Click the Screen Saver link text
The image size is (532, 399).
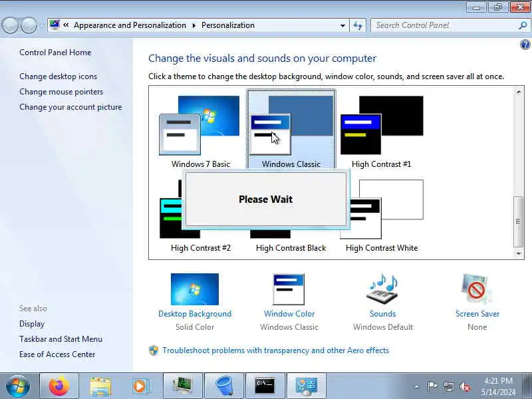coord(477,314)
